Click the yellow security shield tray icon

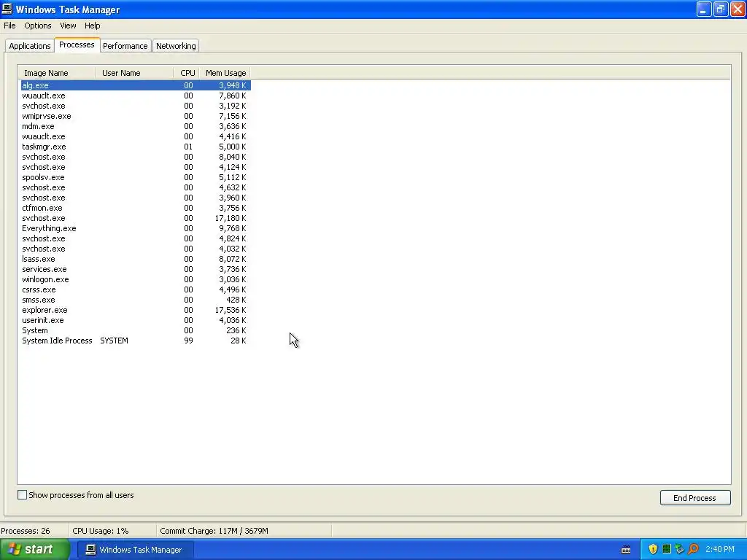[653, 549]
